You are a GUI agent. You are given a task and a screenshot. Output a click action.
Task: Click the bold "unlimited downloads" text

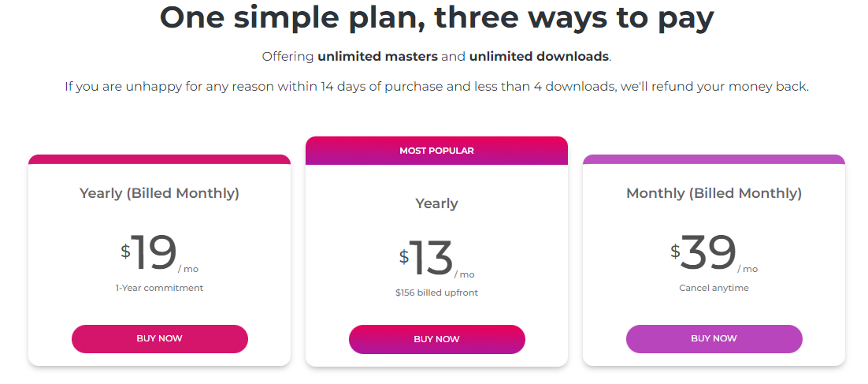click(x=540, y=57)
